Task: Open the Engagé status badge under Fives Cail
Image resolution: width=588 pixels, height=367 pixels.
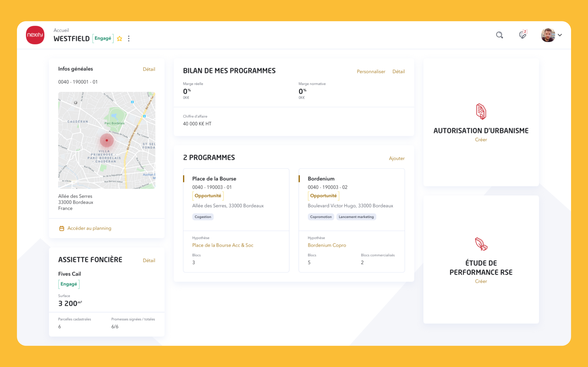Action: pos(69,284)
